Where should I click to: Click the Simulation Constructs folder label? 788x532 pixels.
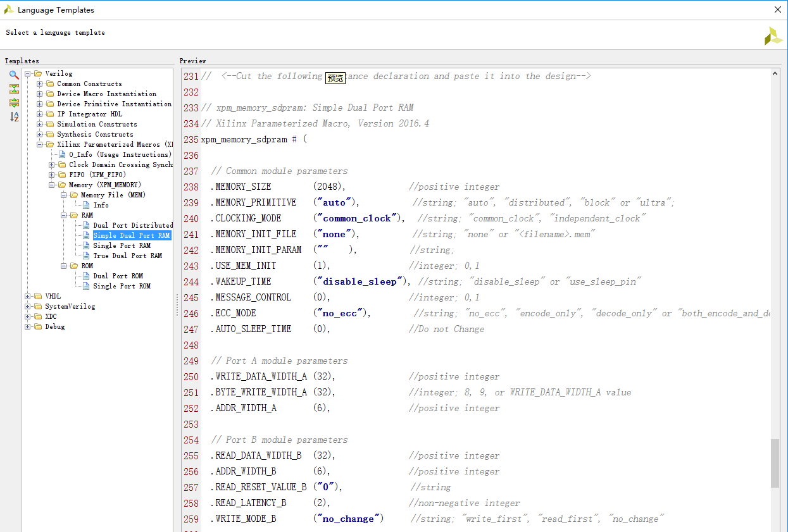[97, 125]
